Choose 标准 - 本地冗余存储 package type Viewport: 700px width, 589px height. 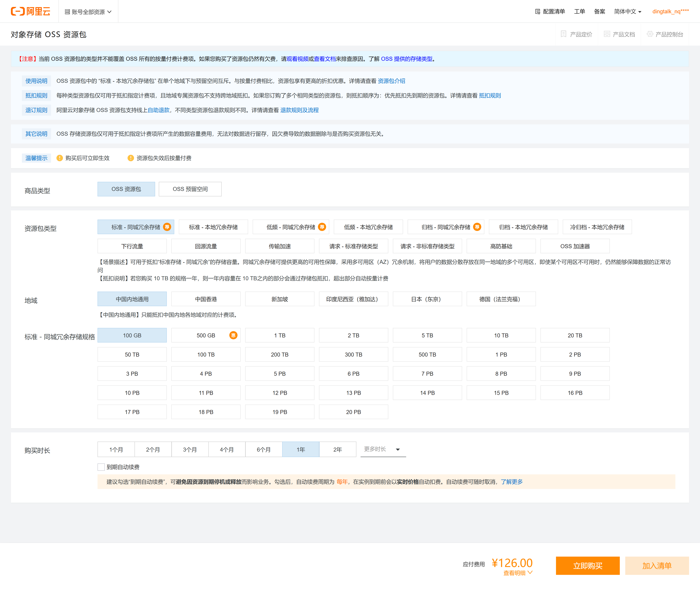(213, 227)
